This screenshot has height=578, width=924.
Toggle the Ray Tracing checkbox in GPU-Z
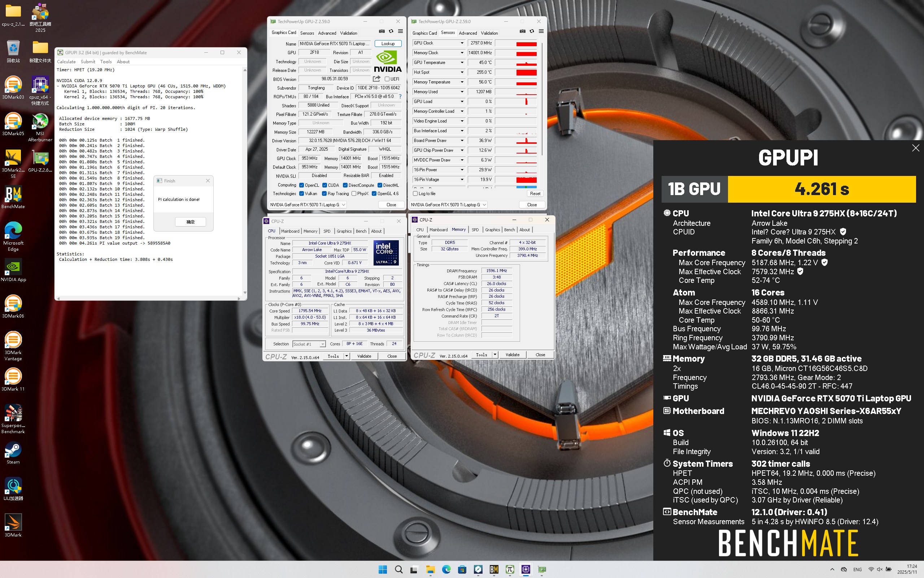coord(324,194)
